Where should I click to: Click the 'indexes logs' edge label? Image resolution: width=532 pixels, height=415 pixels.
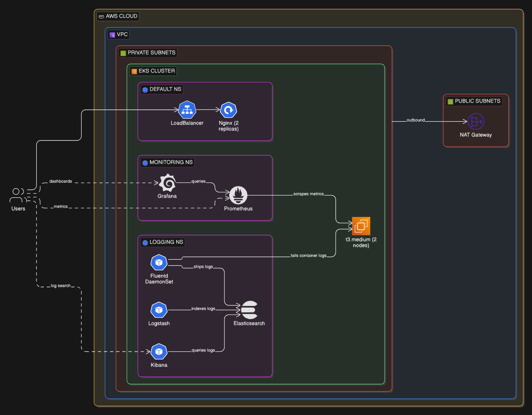[x=203, y=309]
